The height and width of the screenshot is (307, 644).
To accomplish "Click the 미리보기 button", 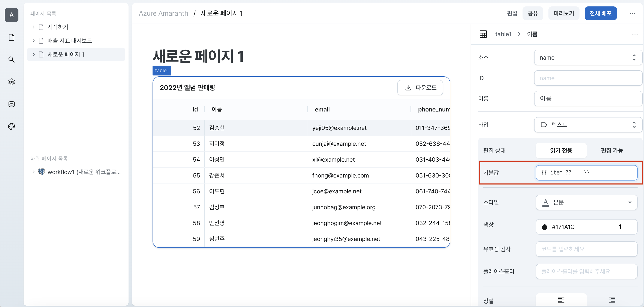I will [x=563, y=13].
